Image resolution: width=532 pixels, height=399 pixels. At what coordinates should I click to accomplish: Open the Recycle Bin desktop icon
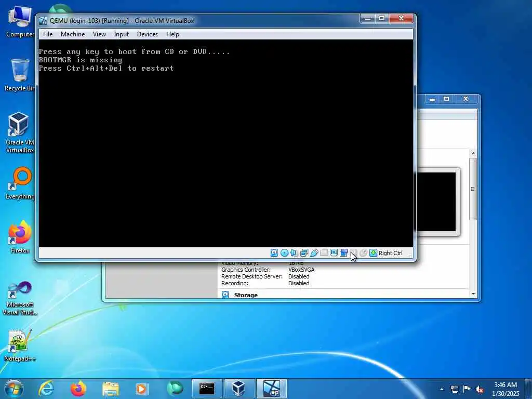20,75
